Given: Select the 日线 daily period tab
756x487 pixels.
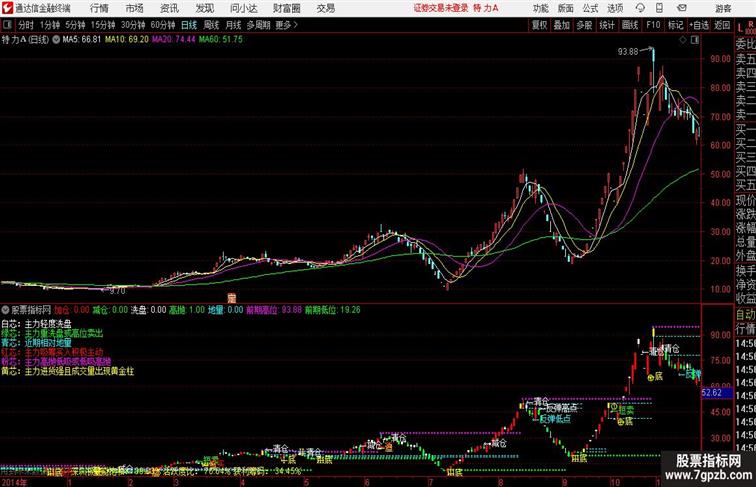Looking at the screenshot, I should coord(189,25).
